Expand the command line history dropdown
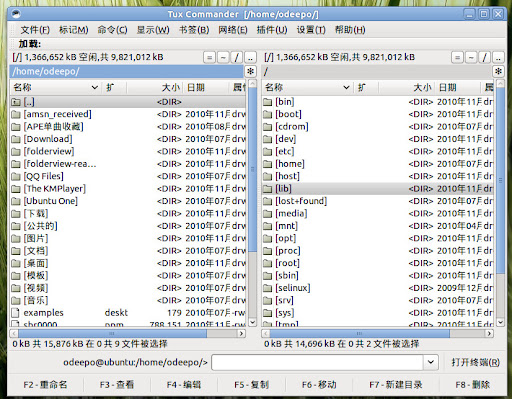 coord(431,362)
